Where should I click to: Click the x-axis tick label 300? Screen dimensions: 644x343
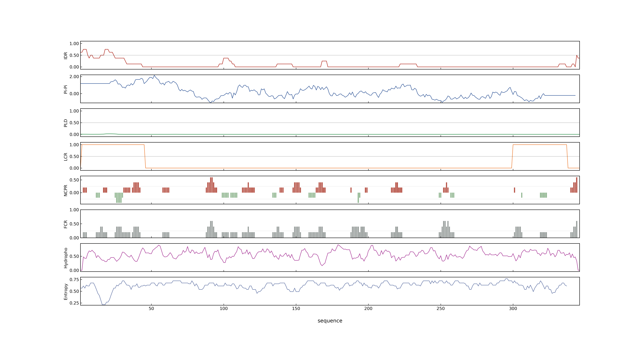coord(513,309)
